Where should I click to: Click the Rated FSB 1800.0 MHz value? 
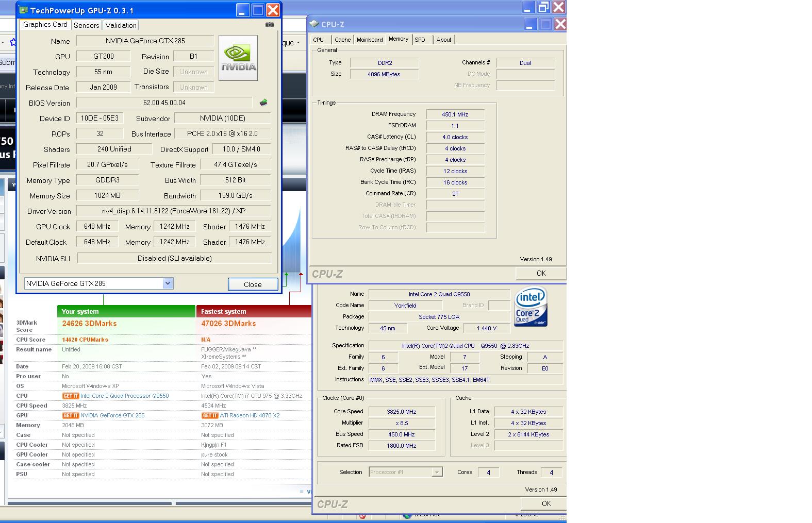[402, 446]
